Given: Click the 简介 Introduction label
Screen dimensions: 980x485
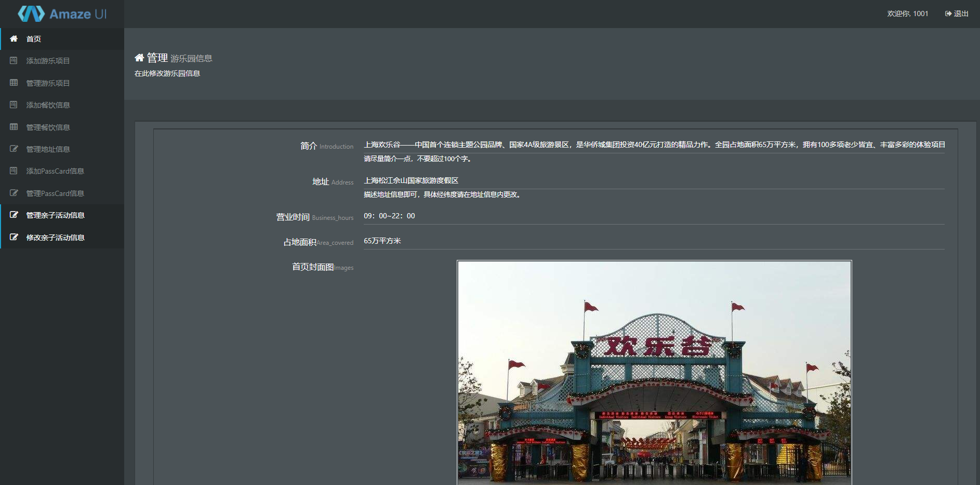Looking at the screenshot, I should (327, 146).
